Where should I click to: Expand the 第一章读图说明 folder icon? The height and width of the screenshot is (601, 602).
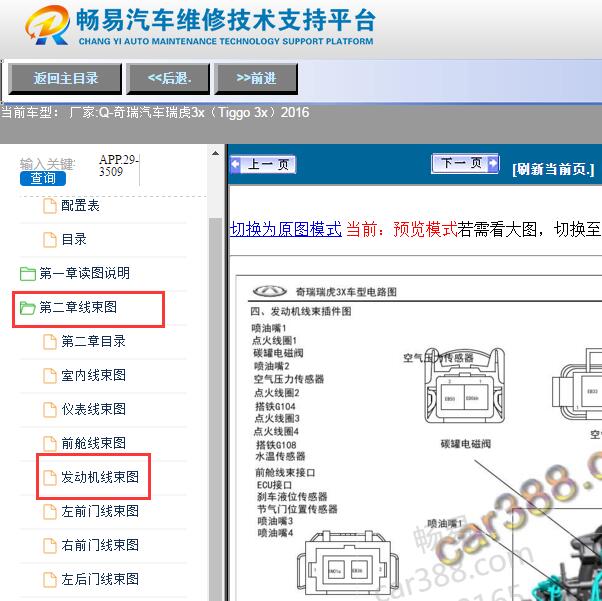pos(28,274)
